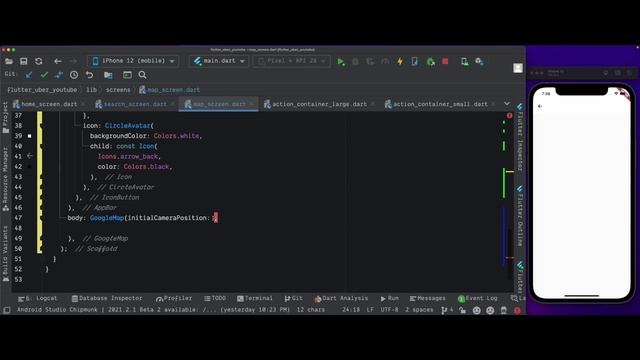Screen dimensions: 640x360
Task: Click the Sync/reload icon in toolbar
Action: (39, 61)
